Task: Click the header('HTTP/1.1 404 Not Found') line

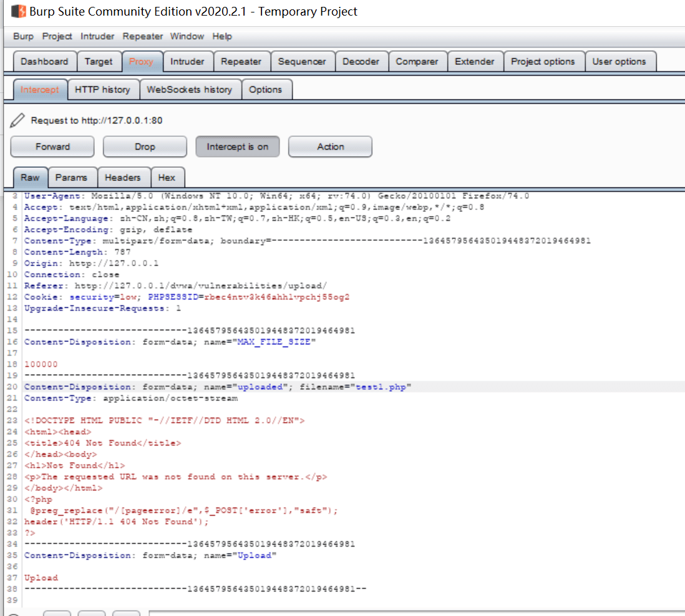Action: pos(117,522)
